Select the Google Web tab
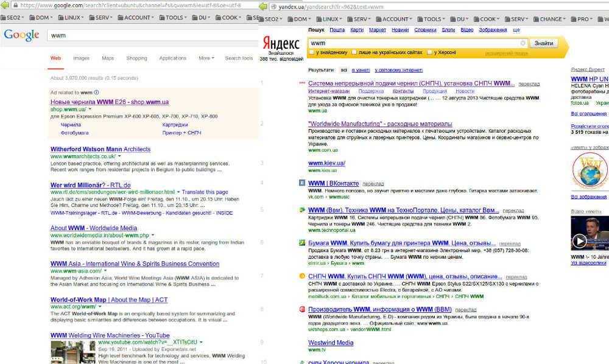The image size is (609, 364). 55,58
